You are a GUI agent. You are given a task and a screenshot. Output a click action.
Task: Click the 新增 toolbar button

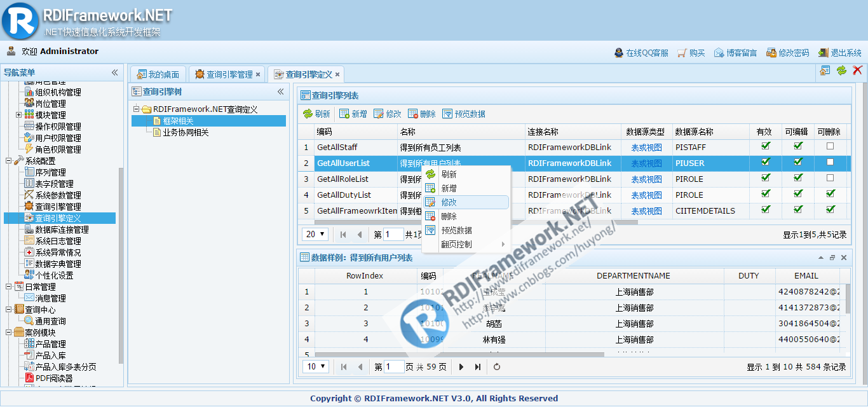point(353,114)
